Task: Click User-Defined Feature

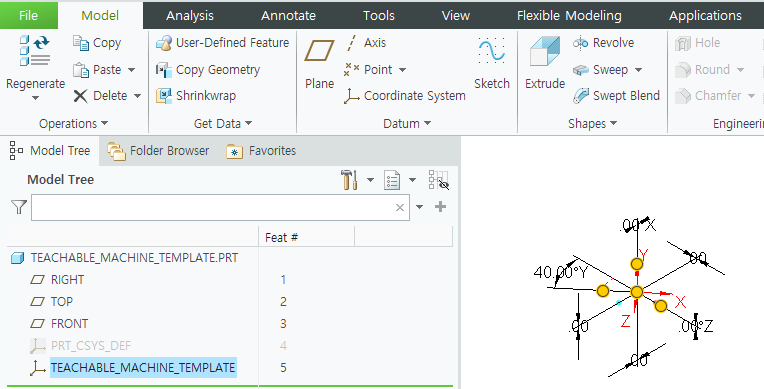Action: pos(222,43)
